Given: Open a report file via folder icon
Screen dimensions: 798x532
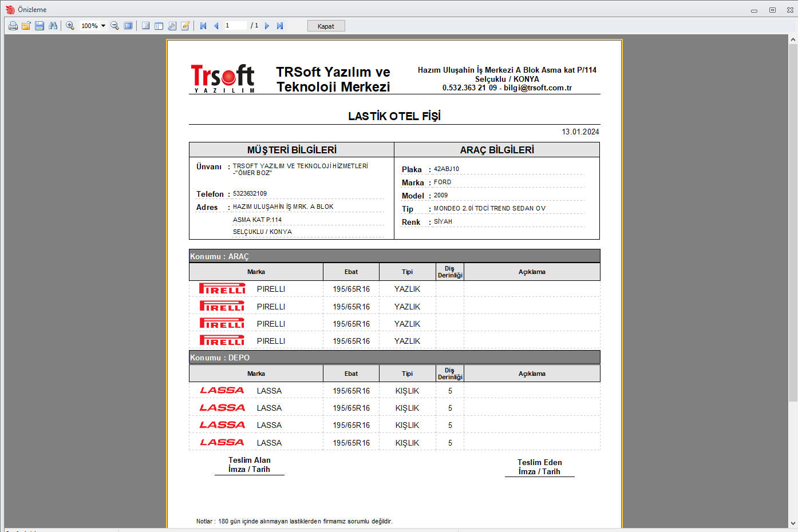Looking at the screenshot, I should click(x=26, y=26).
